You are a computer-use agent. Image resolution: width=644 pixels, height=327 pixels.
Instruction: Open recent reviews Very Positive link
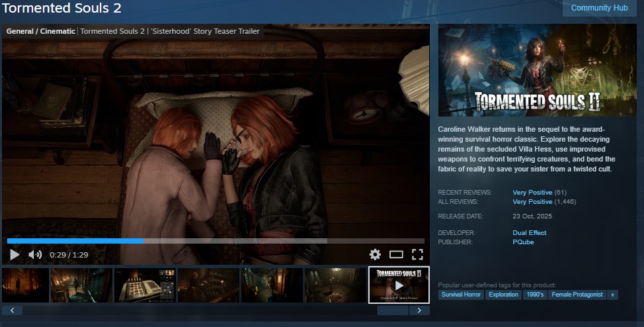pos(532,193)
